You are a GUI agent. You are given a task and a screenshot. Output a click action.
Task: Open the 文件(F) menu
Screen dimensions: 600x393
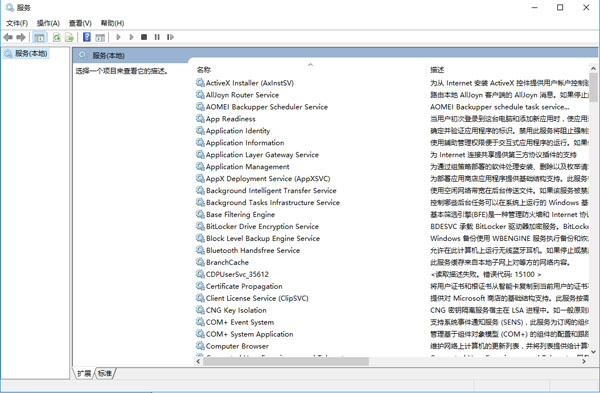17,23
